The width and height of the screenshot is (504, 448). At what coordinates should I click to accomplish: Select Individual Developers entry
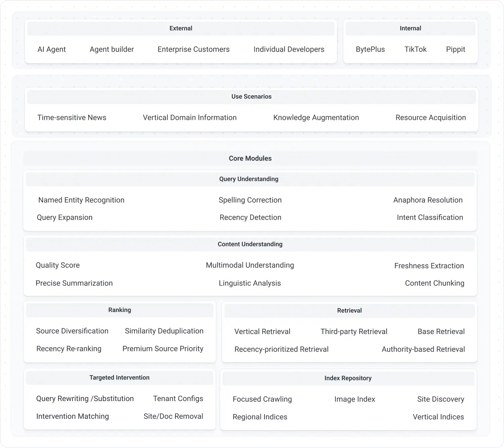289,49
